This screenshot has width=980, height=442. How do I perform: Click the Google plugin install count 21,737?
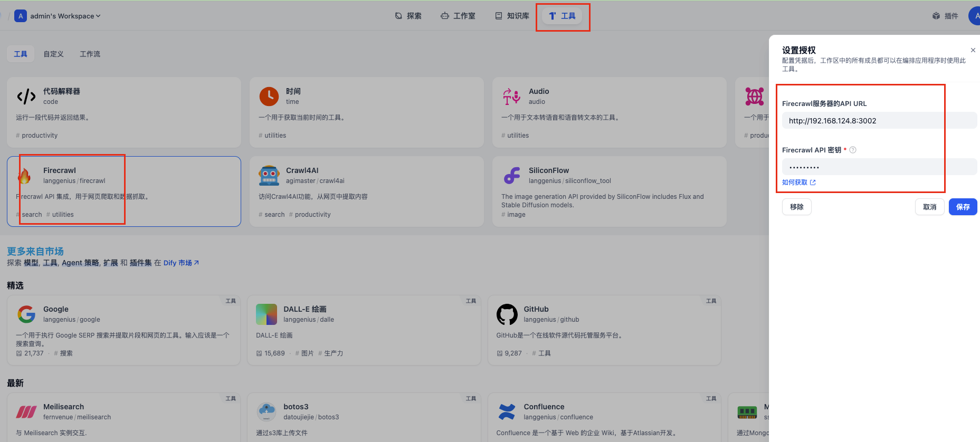pyautogui.click(x=30, y=353)
